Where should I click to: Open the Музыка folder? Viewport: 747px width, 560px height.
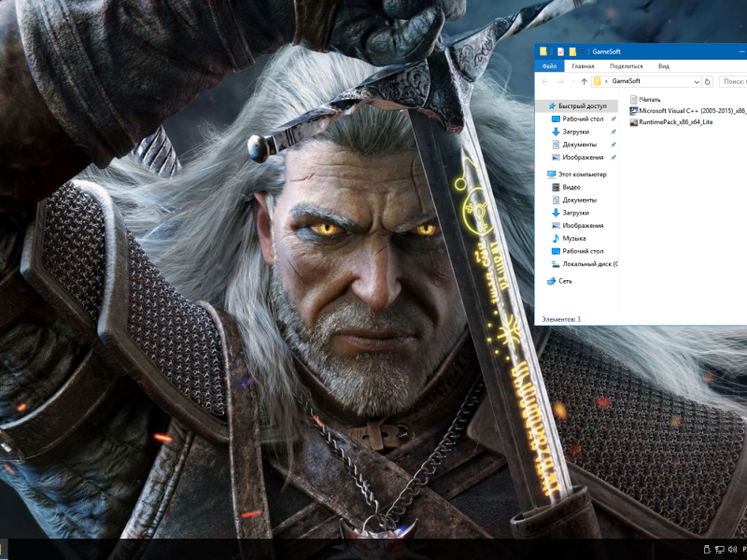569,238
